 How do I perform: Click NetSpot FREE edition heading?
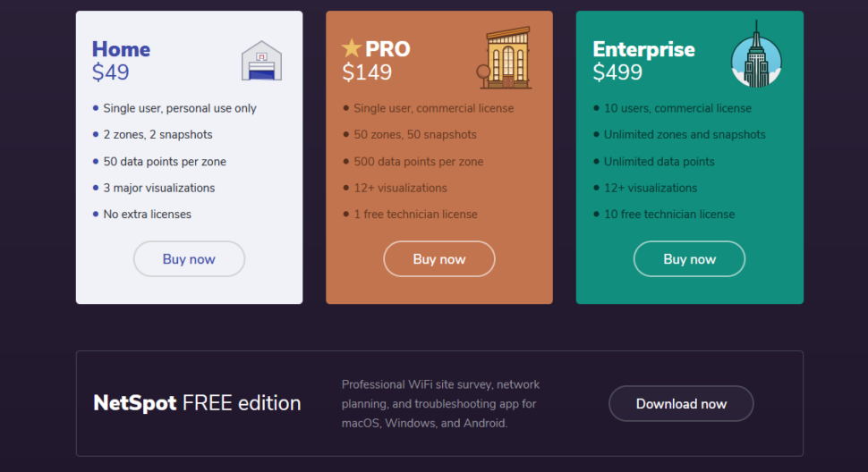tap(197, 403)
